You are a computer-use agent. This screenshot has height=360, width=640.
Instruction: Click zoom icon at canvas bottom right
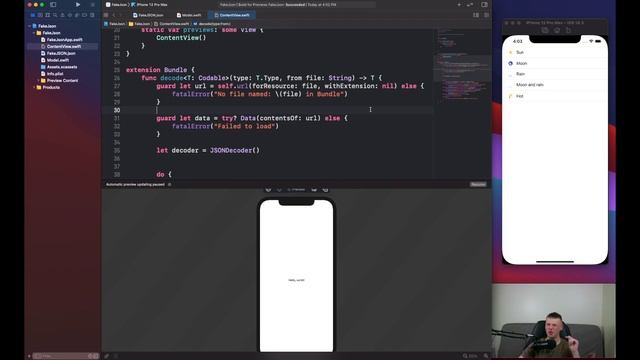[486, 356]
